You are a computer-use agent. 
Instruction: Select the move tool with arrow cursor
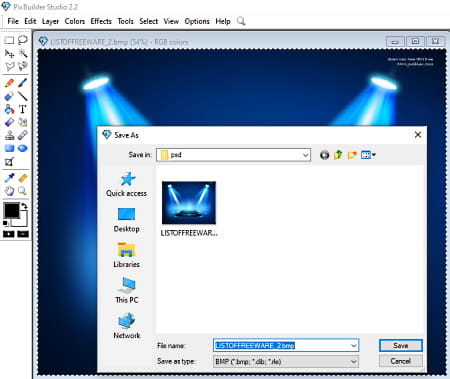pos(9,53)
